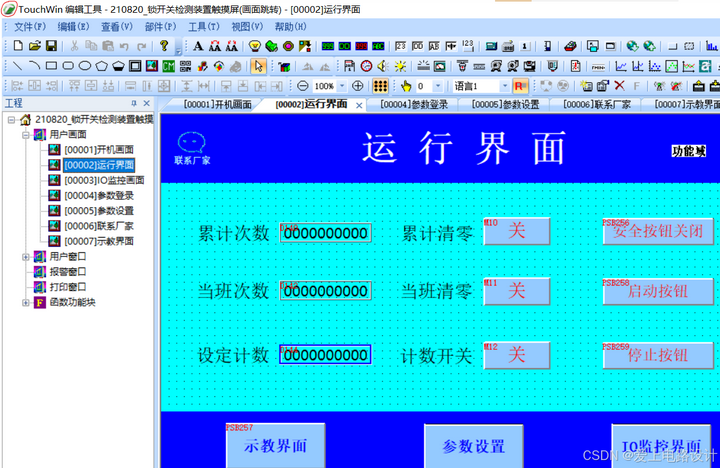Zoom out with the minus magnifier
Image resolution: width=720 pixels, height=468 pixels.
tap(303, 86)
